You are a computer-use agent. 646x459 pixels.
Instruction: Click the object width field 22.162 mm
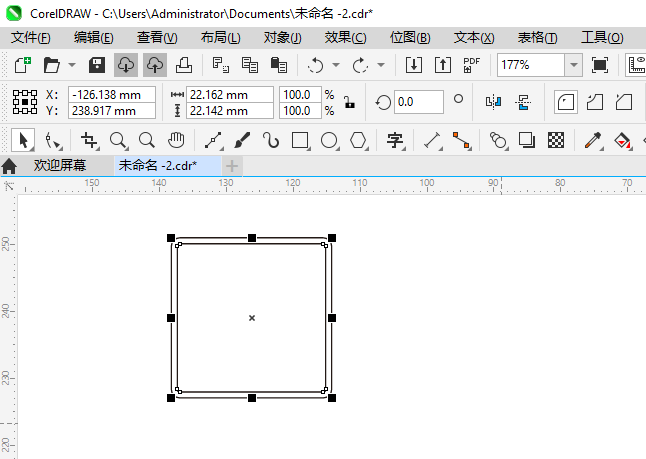tap(230, 94)
